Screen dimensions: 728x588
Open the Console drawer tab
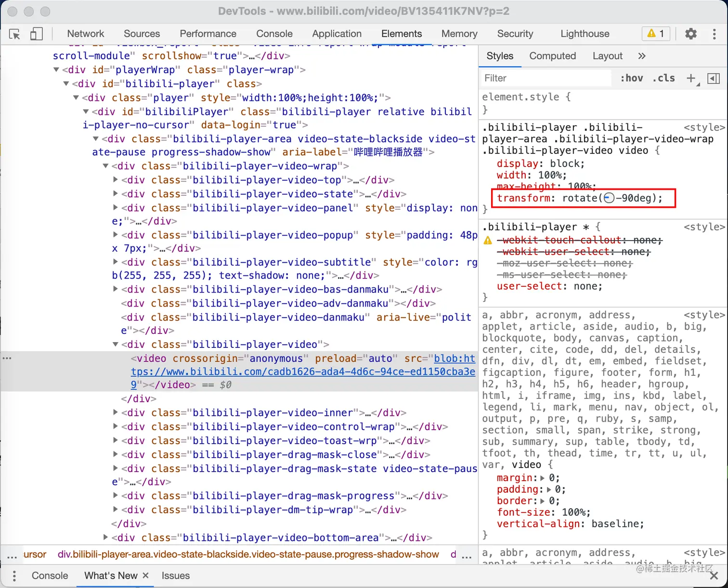click(x=50, y=575)
